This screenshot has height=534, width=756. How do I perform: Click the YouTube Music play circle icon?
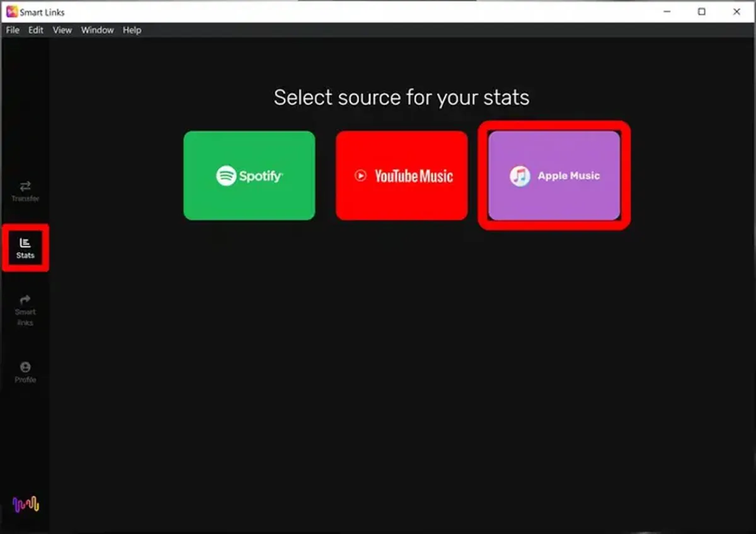coord(360,176)
